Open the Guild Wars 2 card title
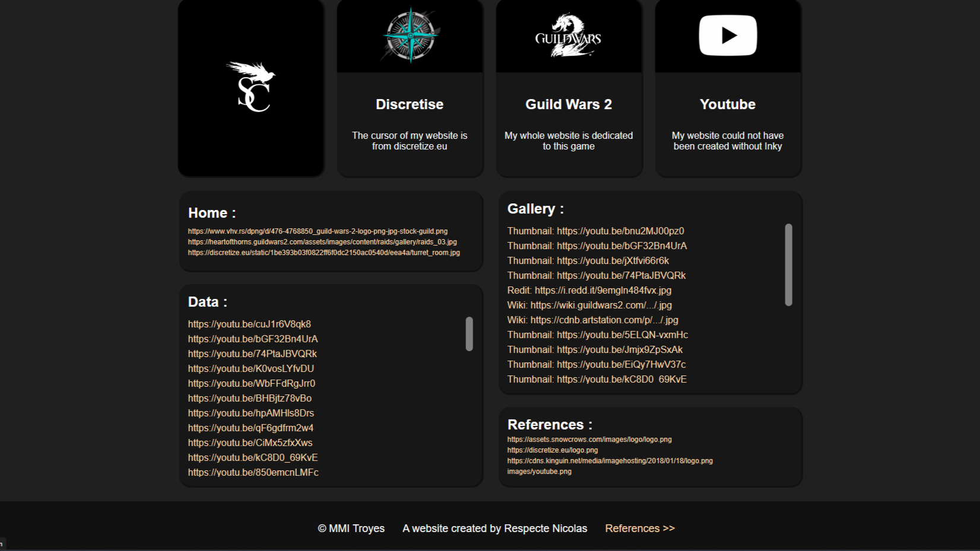This screenshot has width=980, height=551. [x=569, y=104]
